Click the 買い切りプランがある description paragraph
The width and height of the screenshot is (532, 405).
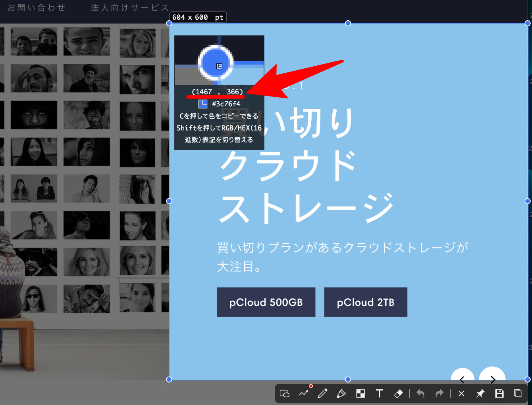coord(343,257)
